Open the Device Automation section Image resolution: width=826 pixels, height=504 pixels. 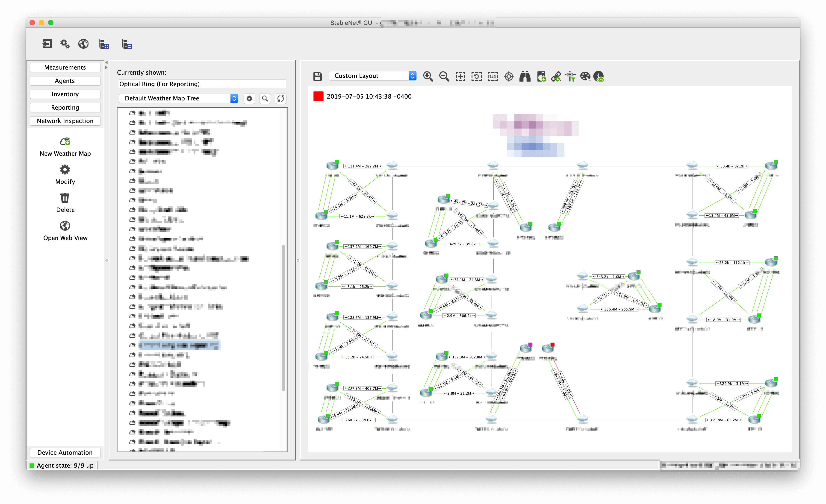click(x=65, y=452)
